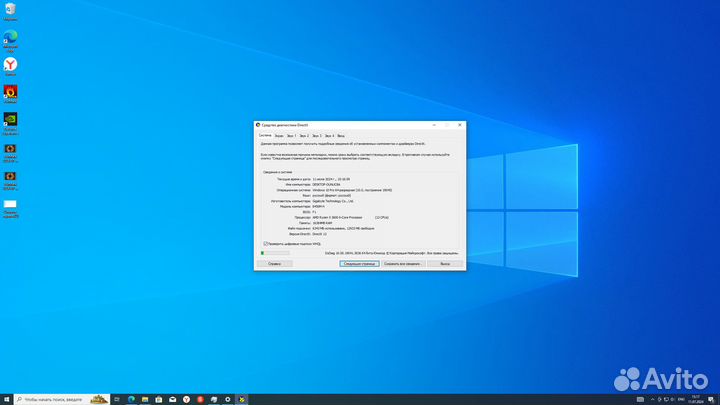Screen dimensions: 720x405
Task: Open Task View on the taskbar
Action: point(117,399)
